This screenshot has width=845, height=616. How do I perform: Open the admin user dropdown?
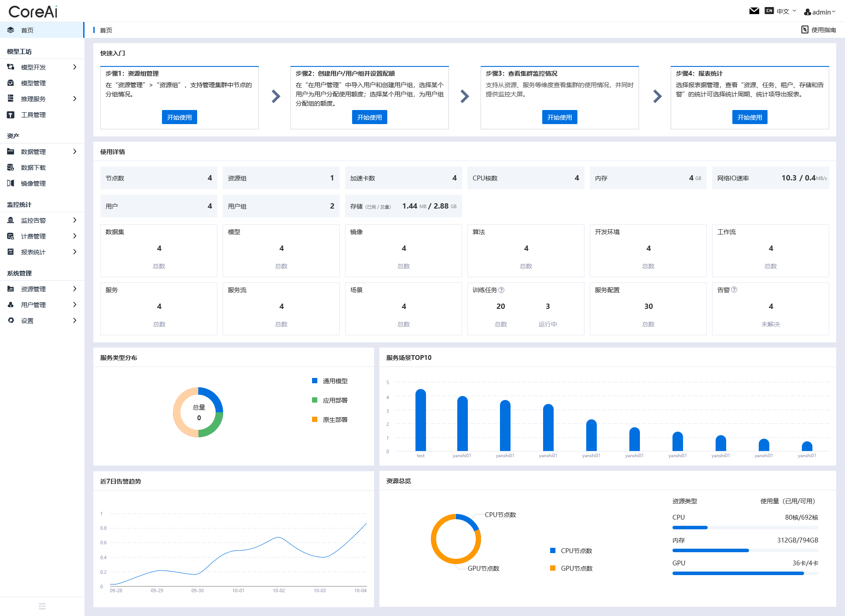[819, 12]
